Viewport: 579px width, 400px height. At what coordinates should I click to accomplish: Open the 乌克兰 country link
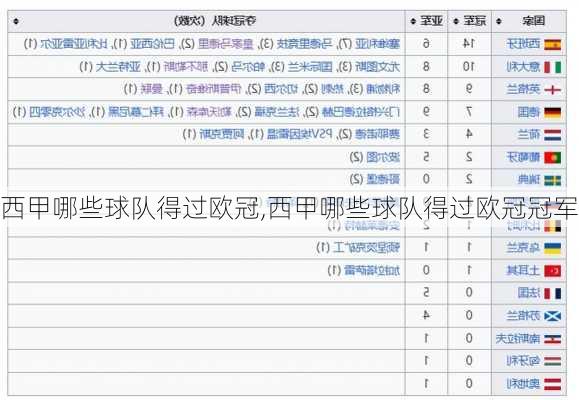click(x=523, y=248)
